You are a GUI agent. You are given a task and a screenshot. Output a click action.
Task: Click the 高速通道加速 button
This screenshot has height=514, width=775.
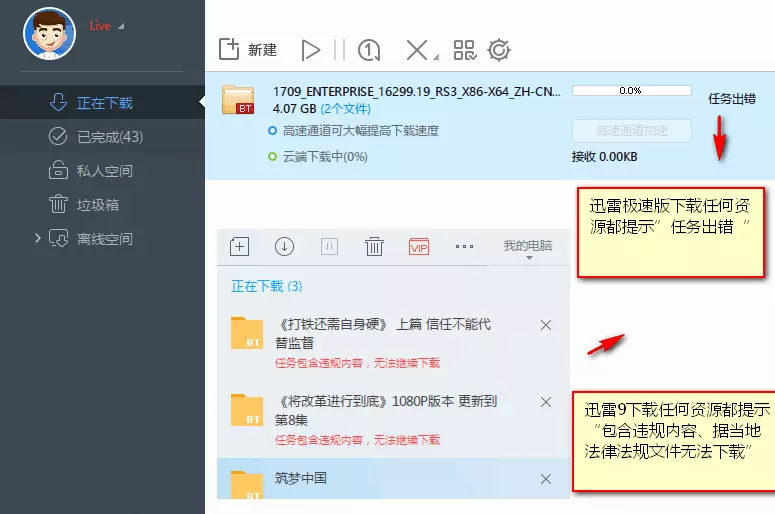tap(632, 131)
